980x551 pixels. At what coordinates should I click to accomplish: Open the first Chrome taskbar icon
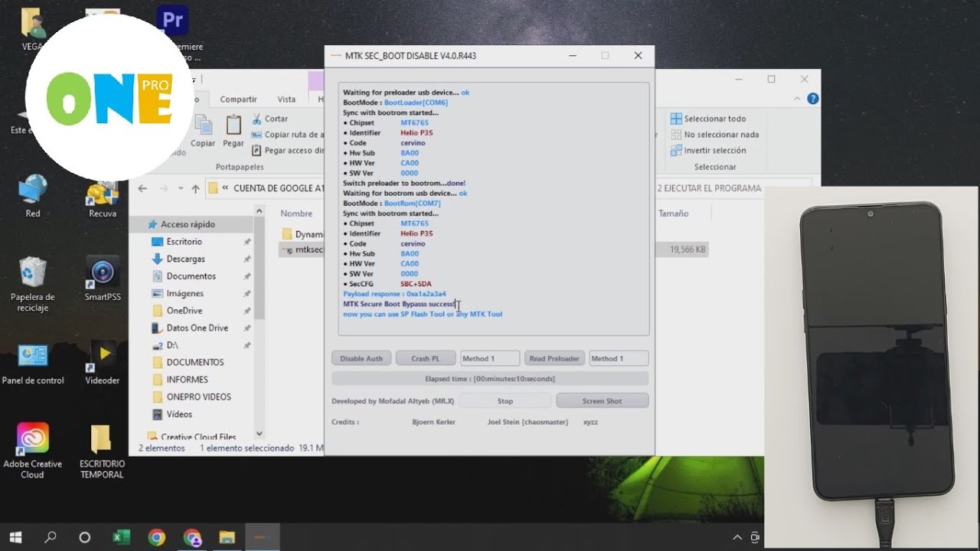(156, 537)
